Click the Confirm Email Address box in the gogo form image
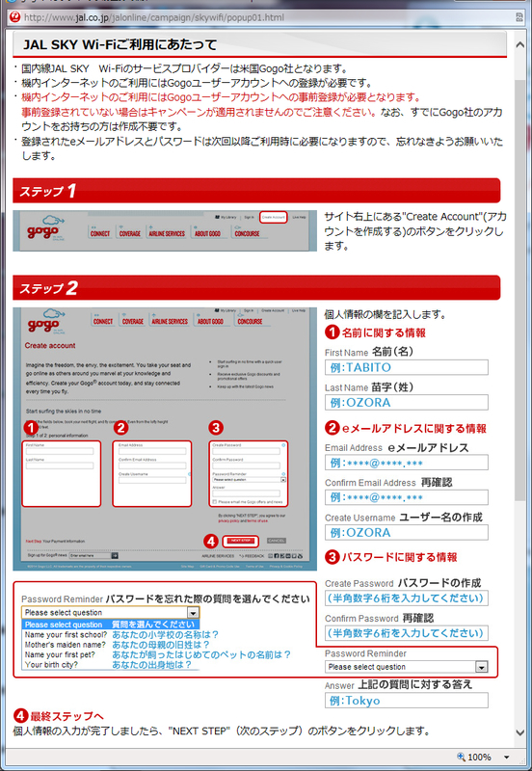Image resolution: width=532 pixels, height=771 pixels. [x=152, y=465]
